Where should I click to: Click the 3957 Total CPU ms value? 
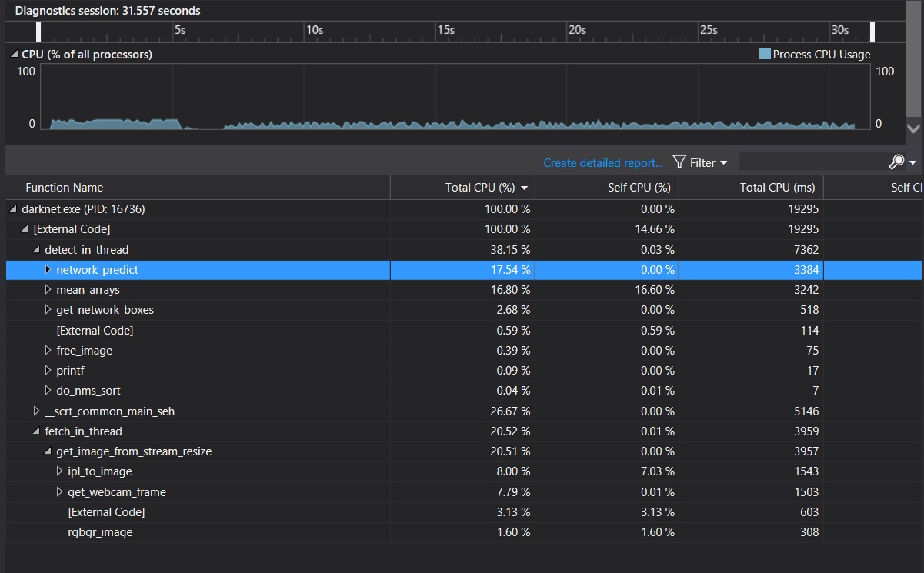(x=806, y=451)
